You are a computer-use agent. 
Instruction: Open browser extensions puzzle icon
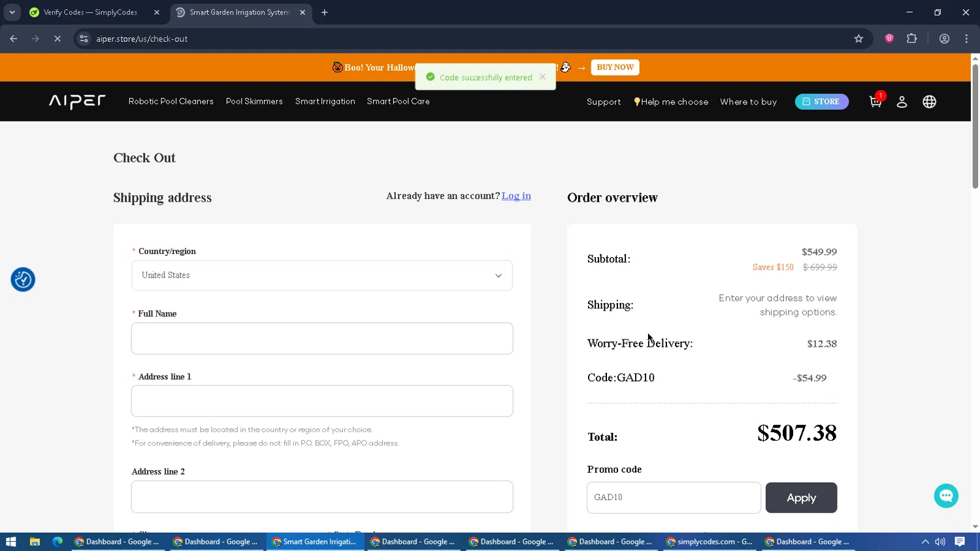[x=912, y=39]
